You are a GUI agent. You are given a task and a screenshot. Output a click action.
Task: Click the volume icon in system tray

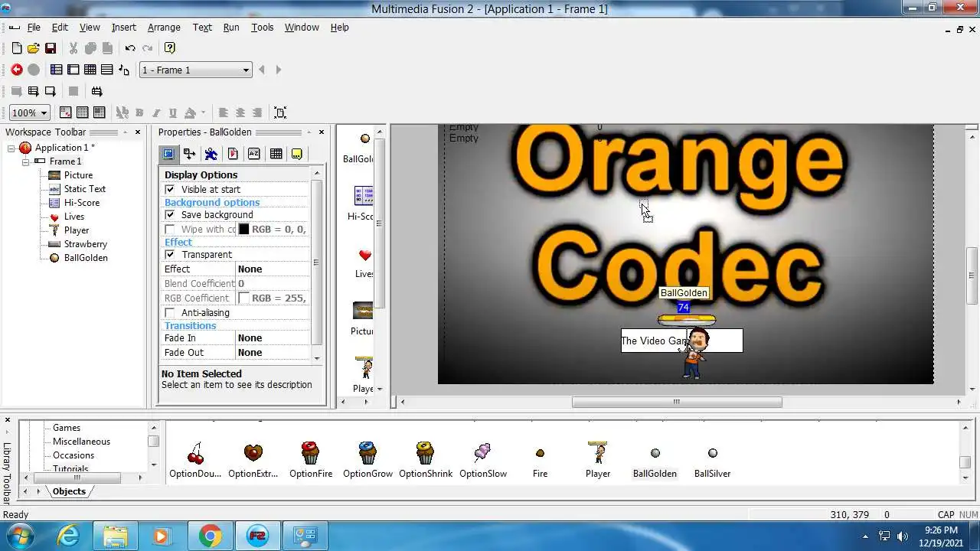[x=903, y=536]
